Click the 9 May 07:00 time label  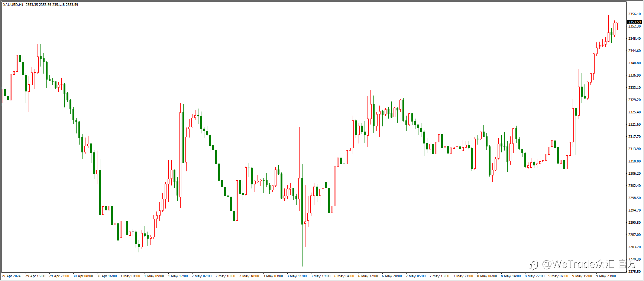559,276
